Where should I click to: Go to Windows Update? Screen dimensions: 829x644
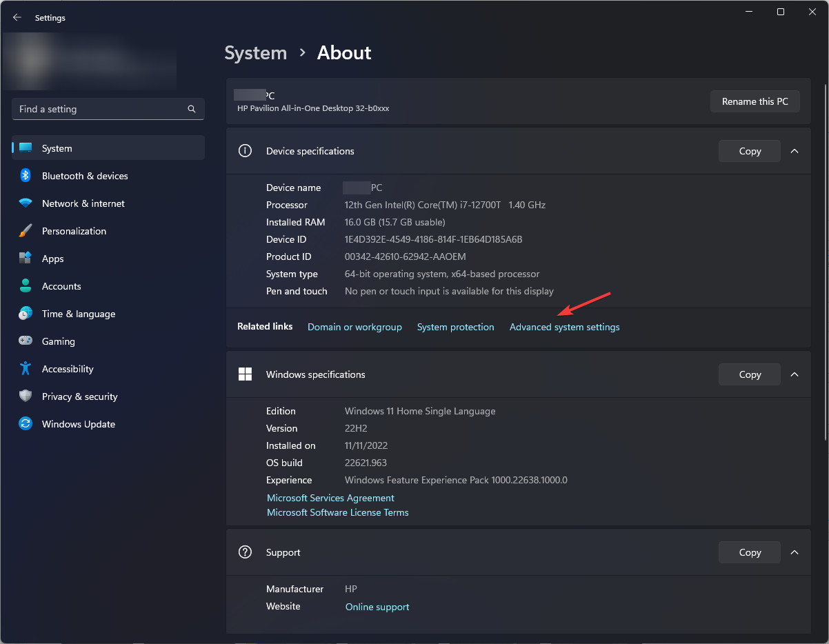[108, 424]
